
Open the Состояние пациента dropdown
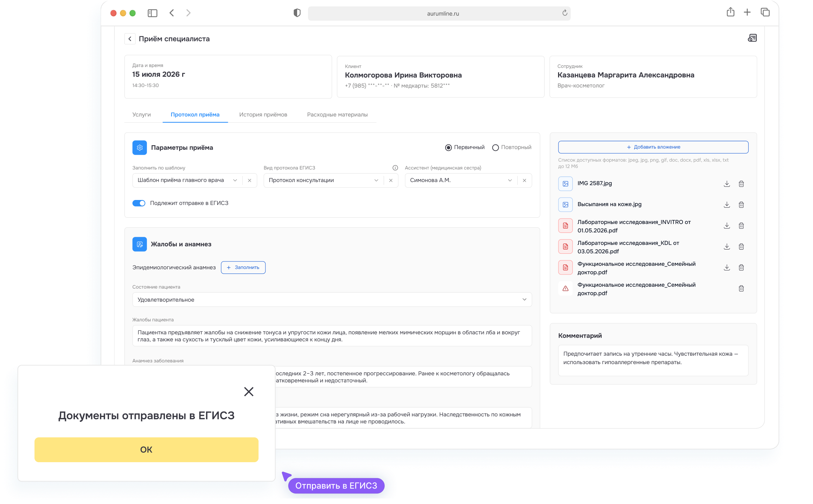332,299
